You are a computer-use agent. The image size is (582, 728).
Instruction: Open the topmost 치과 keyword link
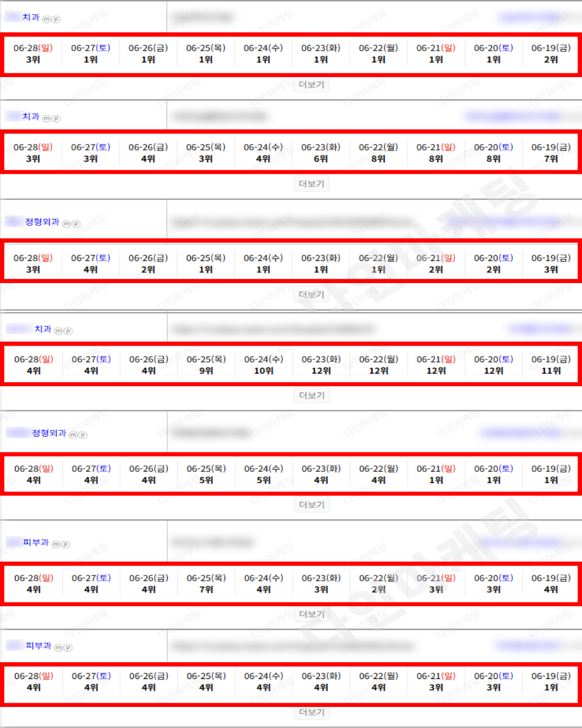pyautogui.click(x=31, y=17)
